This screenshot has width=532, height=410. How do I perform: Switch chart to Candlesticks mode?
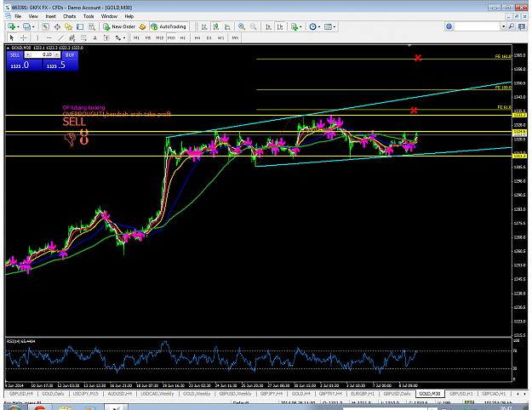point(216,26)
